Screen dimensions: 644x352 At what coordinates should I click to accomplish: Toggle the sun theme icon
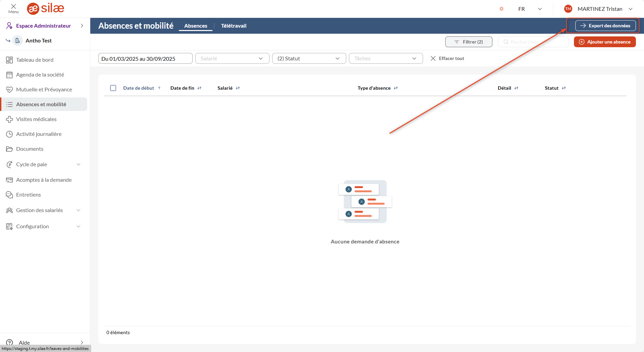tap(502, 9)
